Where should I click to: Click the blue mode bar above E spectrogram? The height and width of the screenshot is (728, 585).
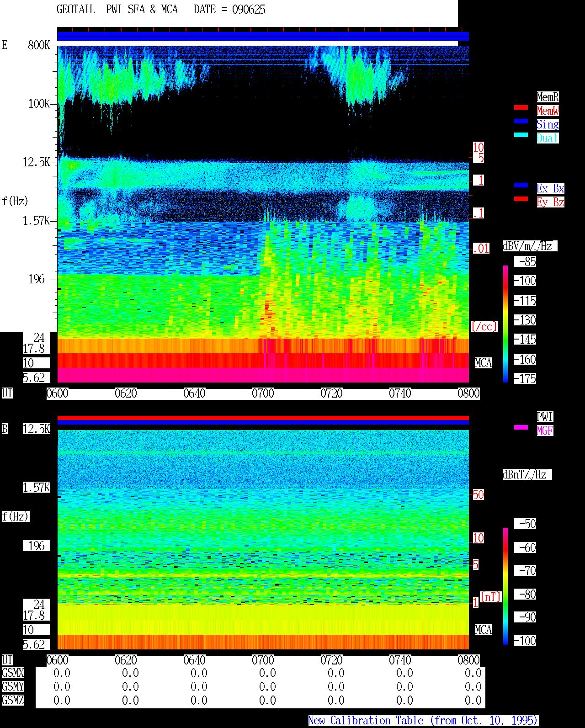click(x=263, y=36)
